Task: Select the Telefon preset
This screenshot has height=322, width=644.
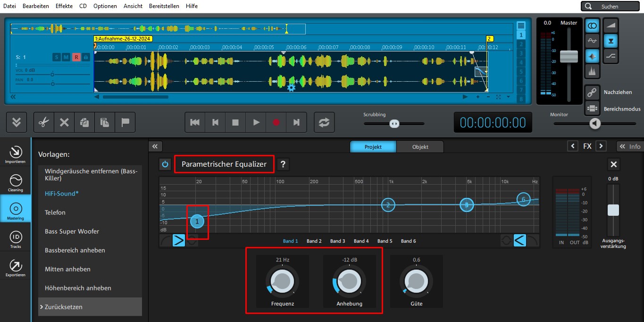Action: point(55,212)
